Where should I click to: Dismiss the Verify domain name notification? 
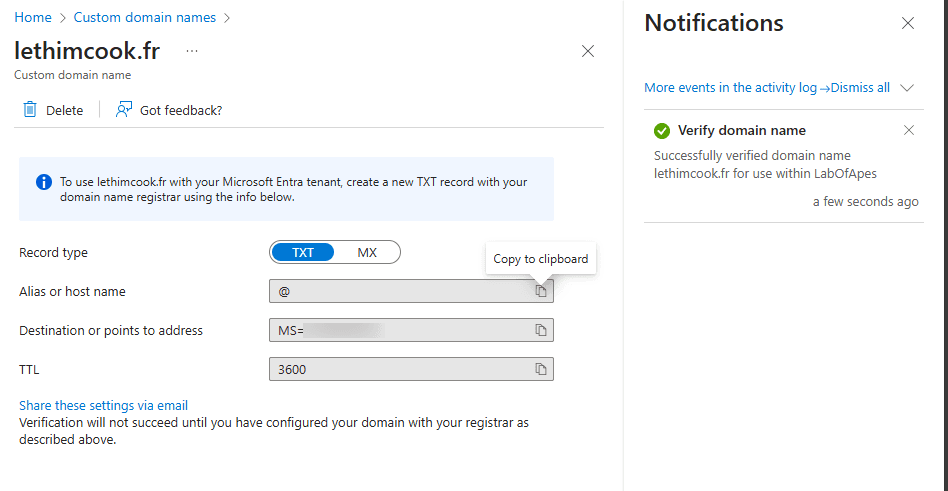click(909, 130)
